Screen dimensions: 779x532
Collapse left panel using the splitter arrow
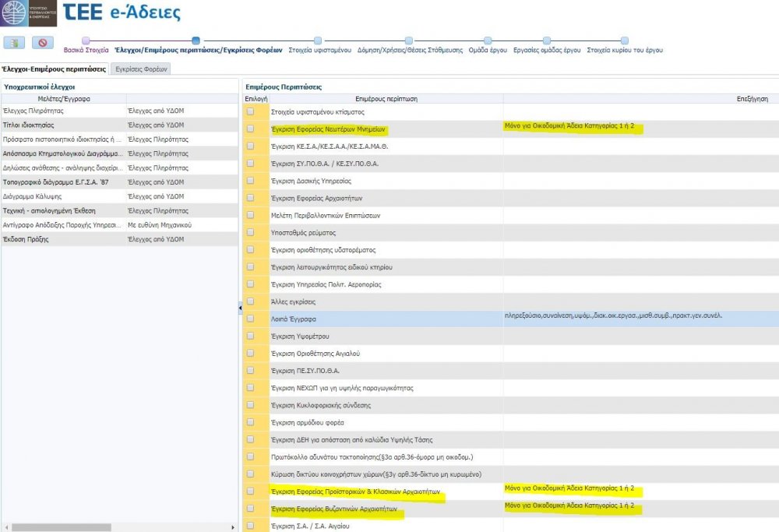click(x=240, y=308)
